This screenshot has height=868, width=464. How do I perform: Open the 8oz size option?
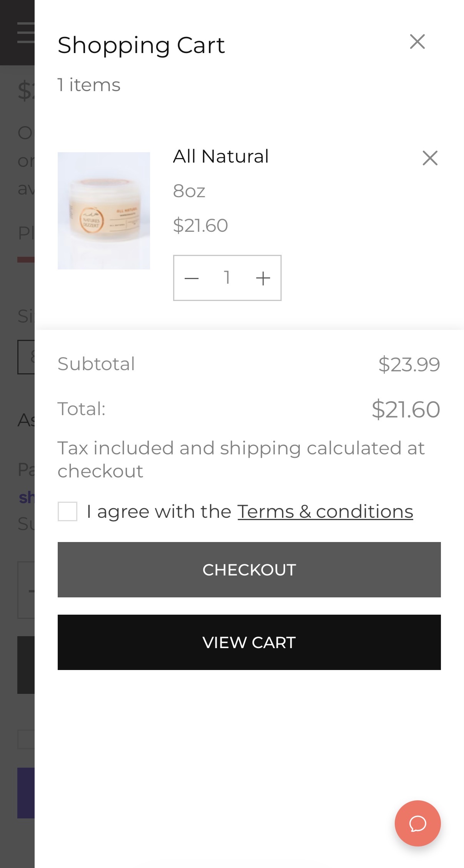pyautogui.click(x=189, y=191)
